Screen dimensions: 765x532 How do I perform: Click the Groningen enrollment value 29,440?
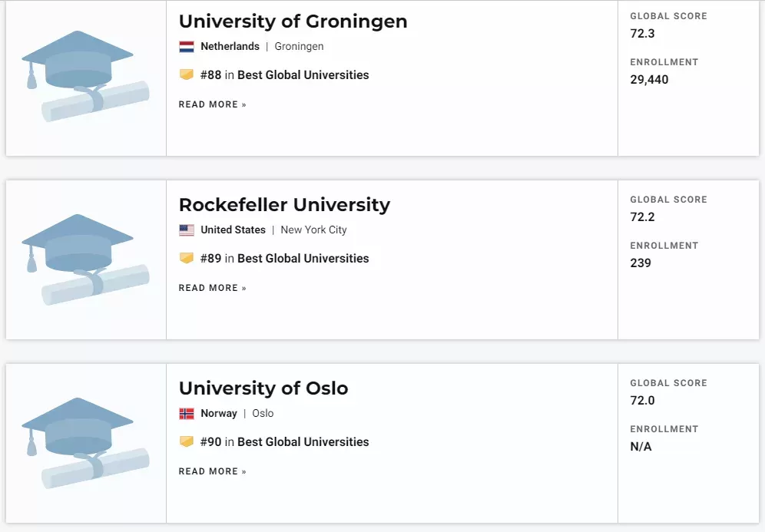tap(649, 80)
